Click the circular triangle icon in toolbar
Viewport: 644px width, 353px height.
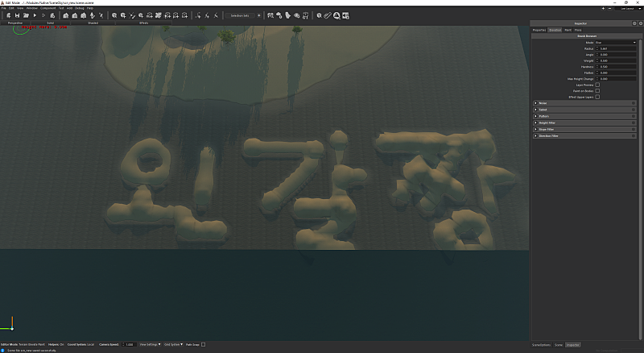coord(336,15)
